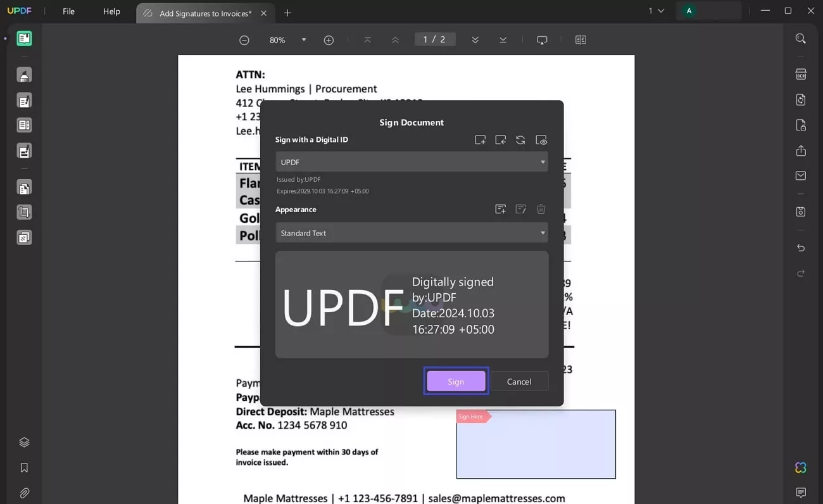Click the purple Sign button
The width and height of the screenshot is (823, 504).
[456, 381]
